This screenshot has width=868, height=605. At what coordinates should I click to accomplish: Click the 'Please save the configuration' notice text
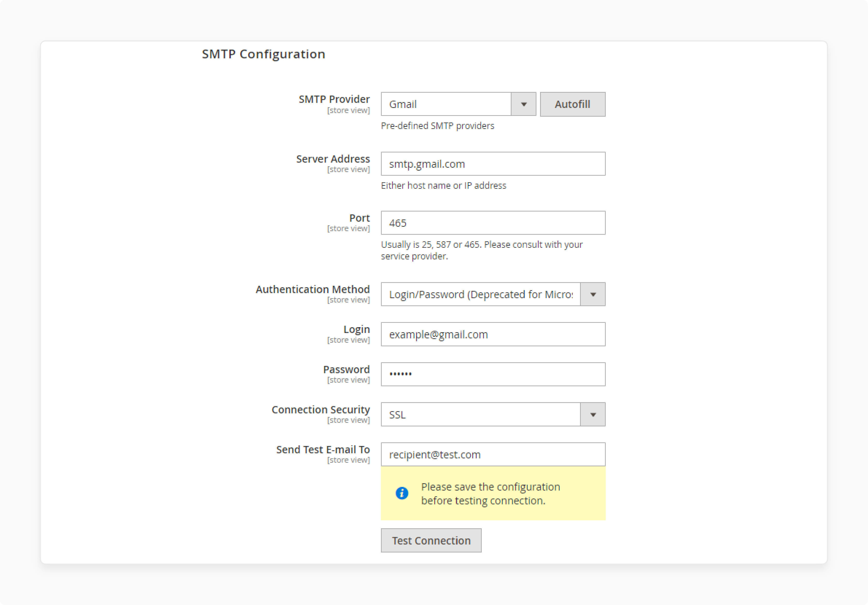tap(491, 494)
